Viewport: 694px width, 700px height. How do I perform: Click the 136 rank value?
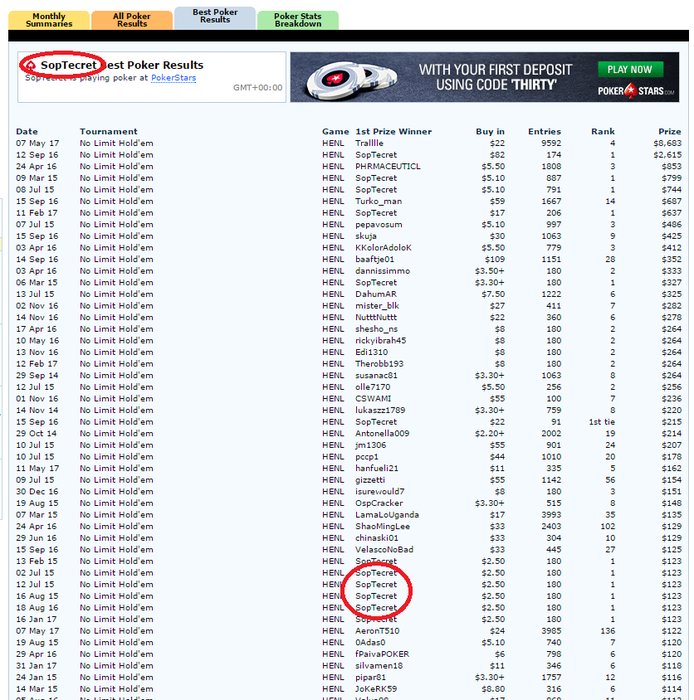coord(608,630)
